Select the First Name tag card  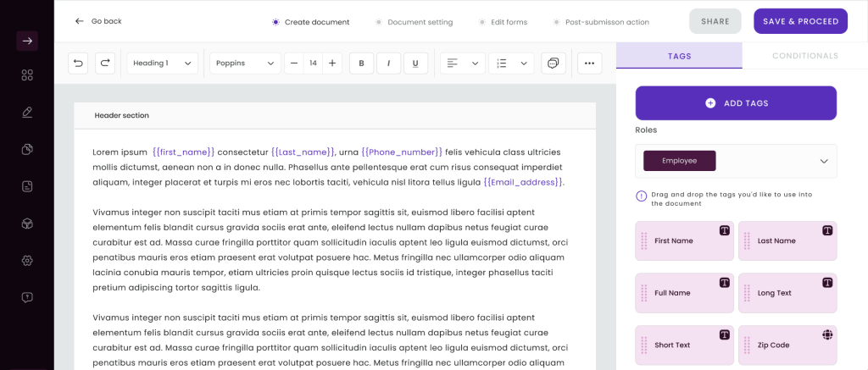pos(684,240)
